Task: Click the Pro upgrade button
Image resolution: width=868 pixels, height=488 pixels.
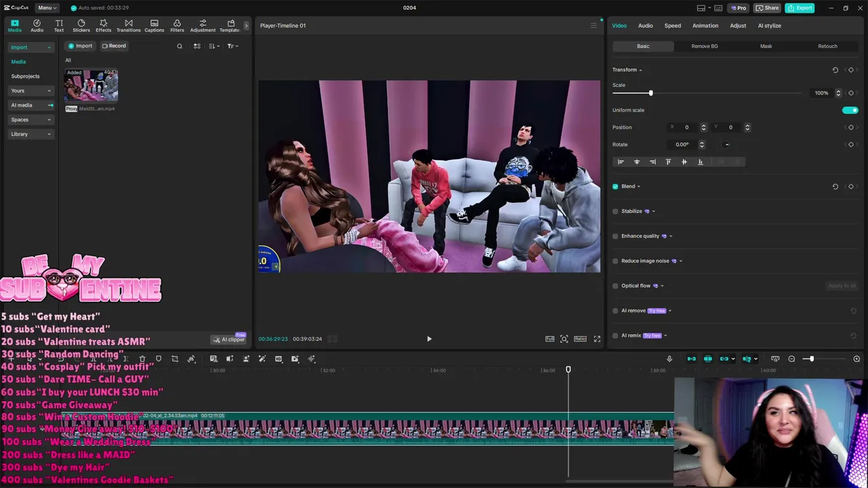Action: tap(738, 8)
